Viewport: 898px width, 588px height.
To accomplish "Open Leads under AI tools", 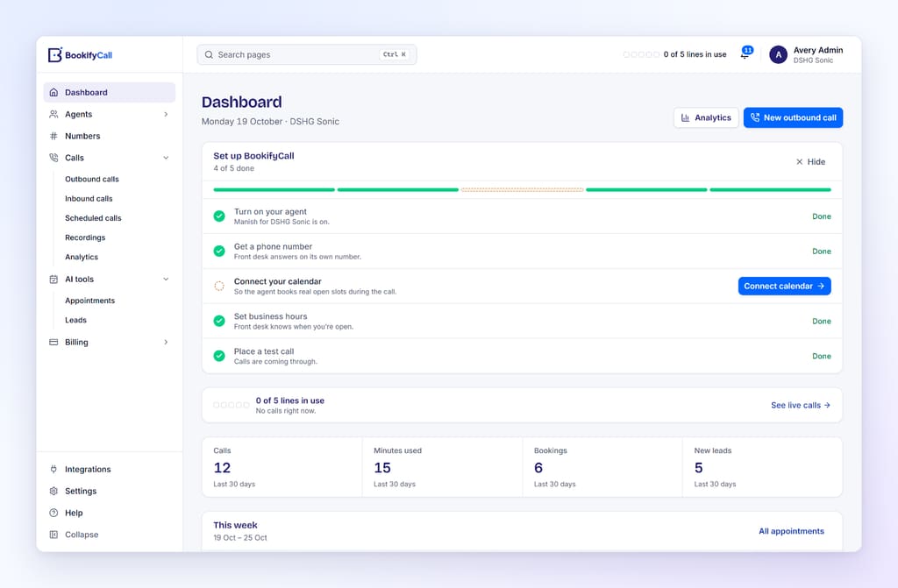I will click(75, 320).
